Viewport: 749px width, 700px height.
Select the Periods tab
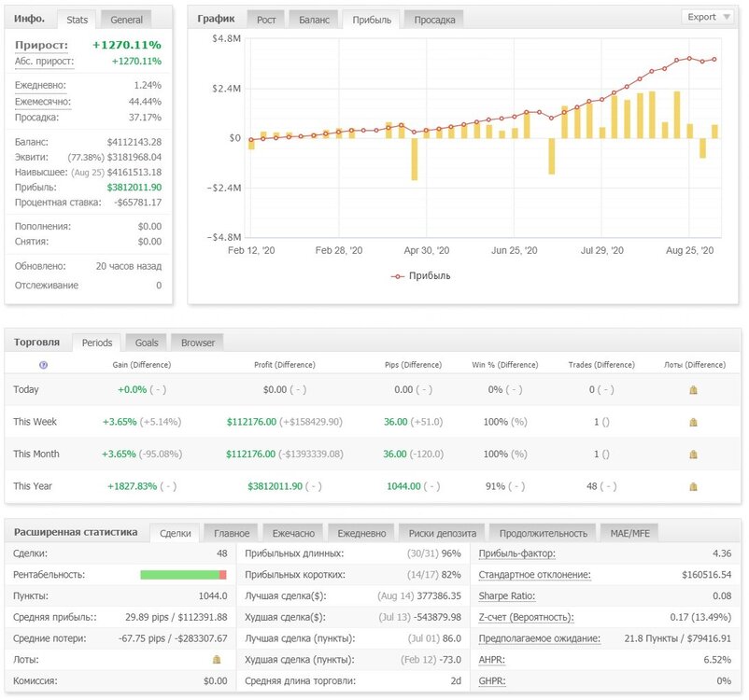97,343
